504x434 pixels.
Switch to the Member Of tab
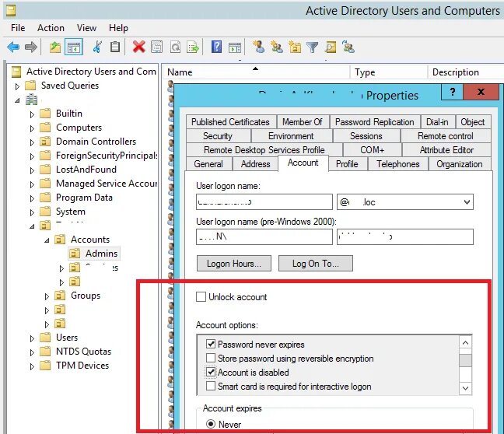(303, 122)
